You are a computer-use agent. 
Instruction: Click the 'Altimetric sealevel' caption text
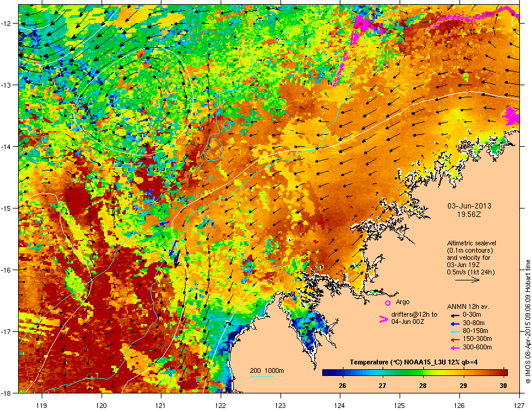click(472, 243)
